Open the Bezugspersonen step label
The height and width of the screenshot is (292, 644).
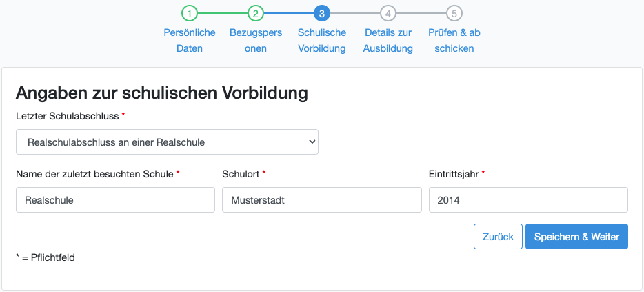pyautogui.click(x=255, y=41)
